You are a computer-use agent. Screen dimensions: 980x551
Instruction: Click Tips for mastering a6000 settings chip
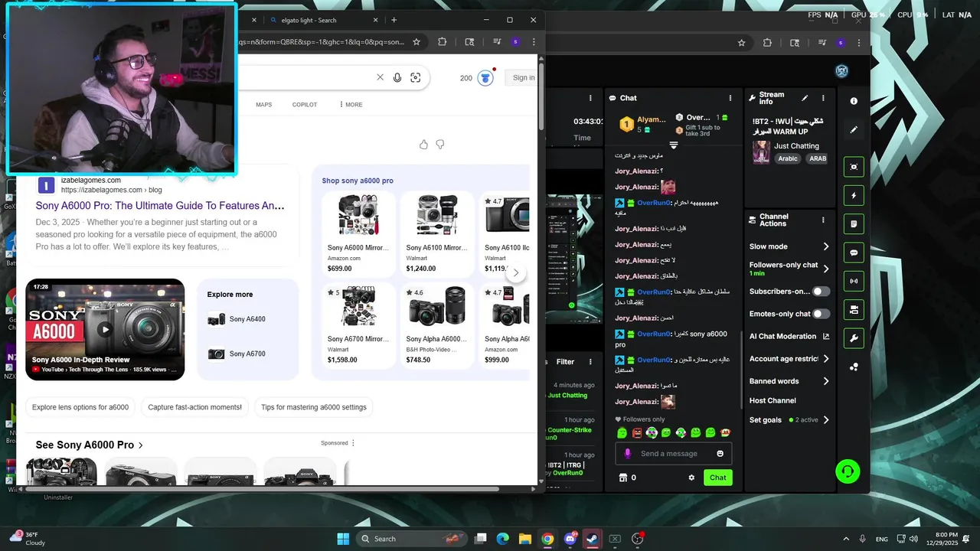pos(314,407)
